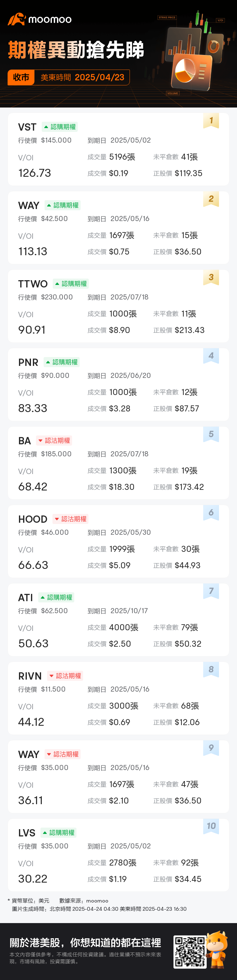Click the red put arrow beside RIVN
Screen dimensions: 237x980
[52, 676]
